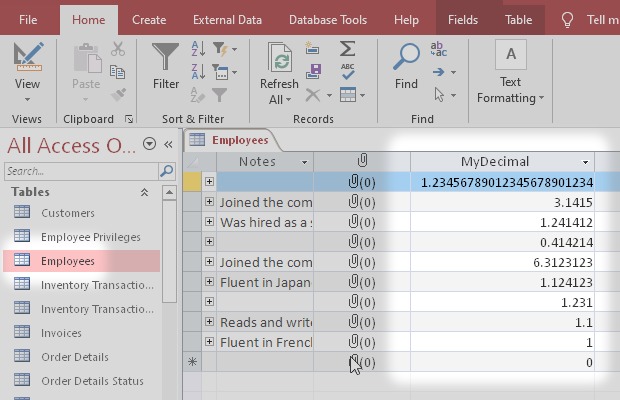Click the Totals sigma icon
620x400 pixels.
[x=347, y=49]
